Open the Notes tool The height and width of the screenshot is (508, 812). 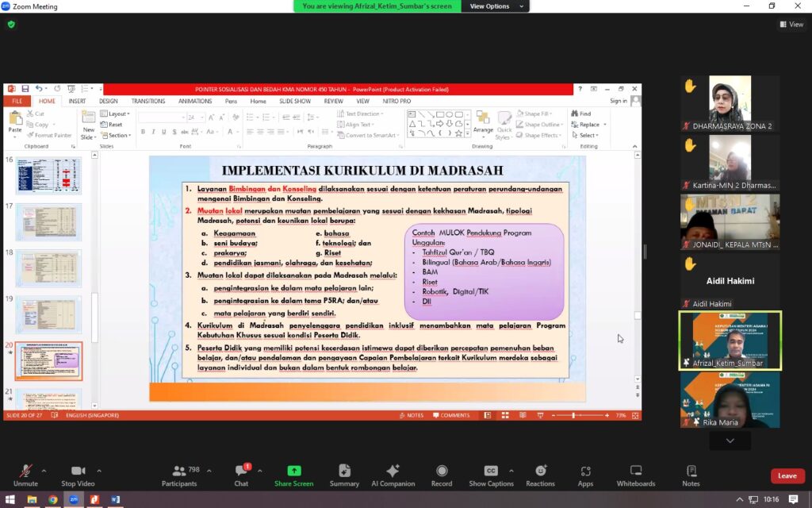click(691, 471)
